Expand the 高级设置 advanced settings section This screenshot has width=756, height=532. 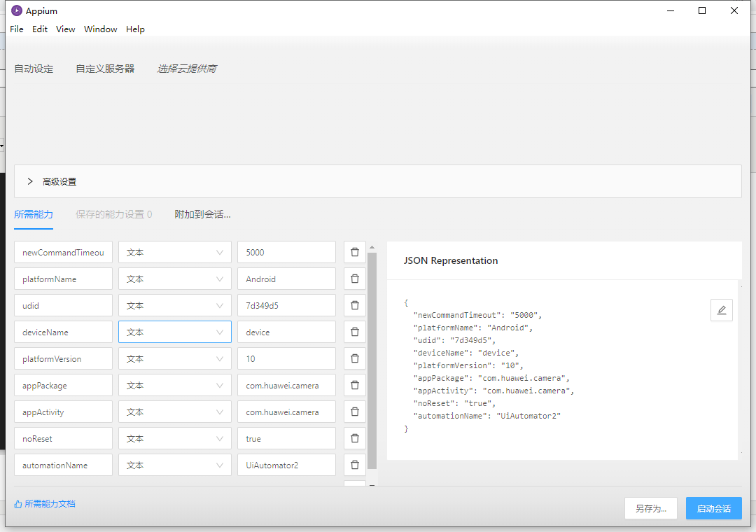377,181
